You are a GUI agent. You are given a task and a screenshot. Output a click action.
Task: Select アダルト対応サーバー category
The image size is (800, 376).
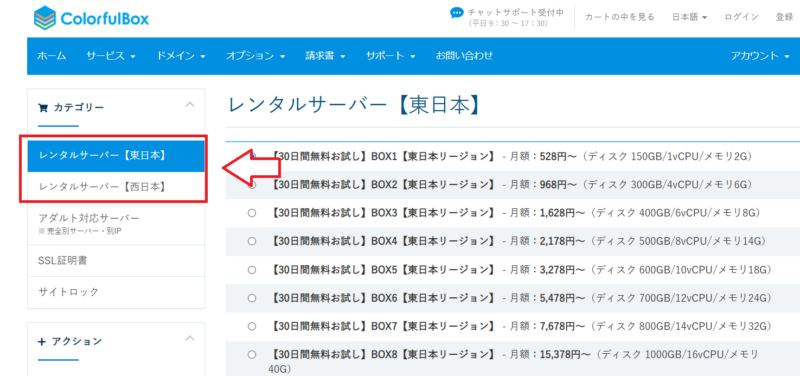pyautogui.click(x=116, y=223)
